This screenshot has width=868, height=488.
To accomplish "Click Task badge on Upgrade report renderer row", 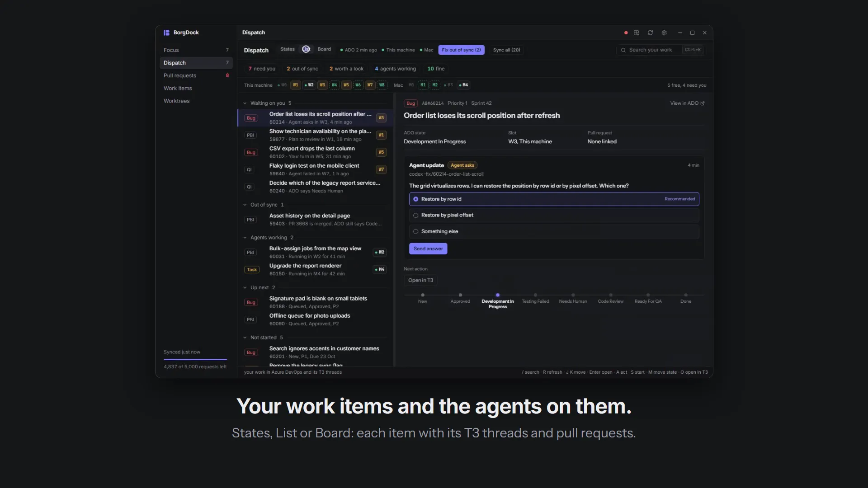I will 252,270.
